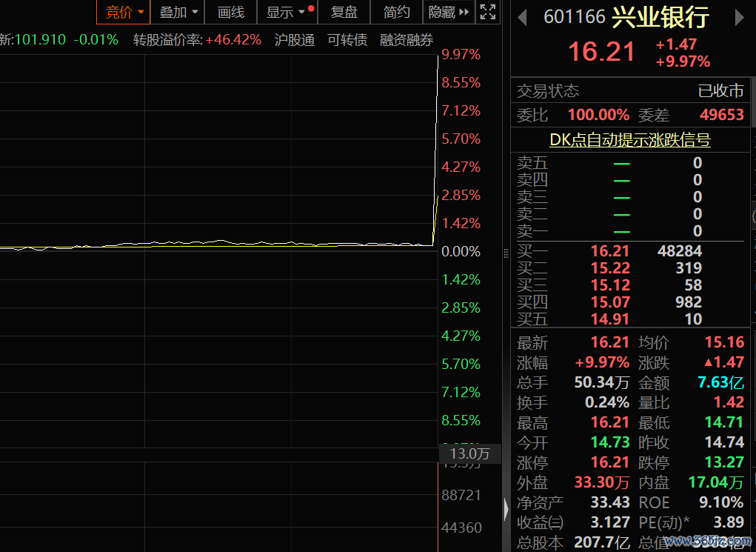Click the stock code 601166
This screenshot has width=756, height=552.
575,17
